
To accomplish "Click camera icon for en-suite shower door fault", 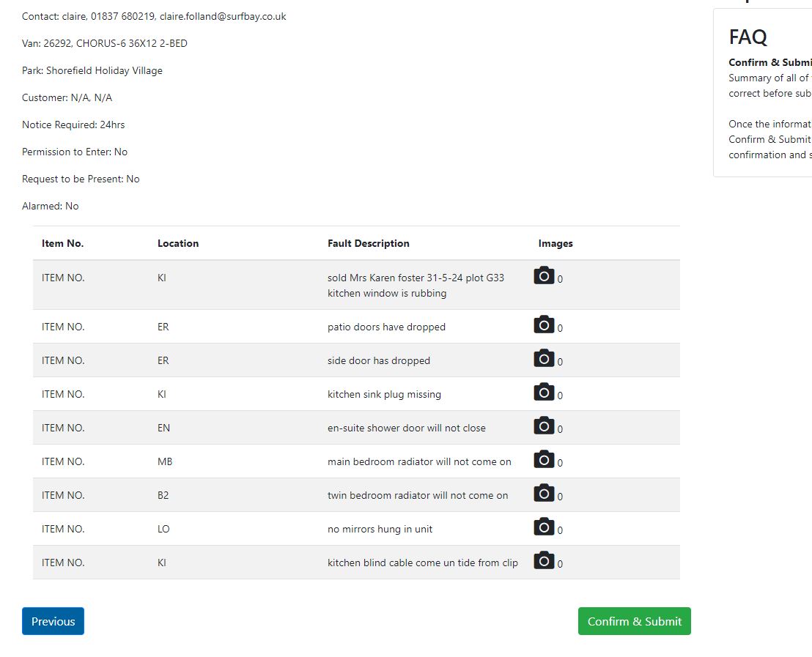I will tap(544, 426).
